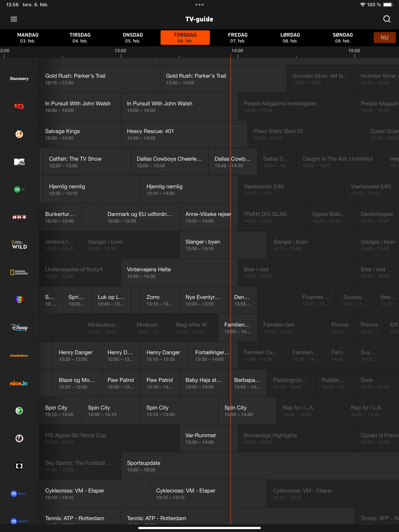Screen dimensions: 399x532
Task: Select the DR Ramasjang channel logo
Action: (x=19, y=300)
